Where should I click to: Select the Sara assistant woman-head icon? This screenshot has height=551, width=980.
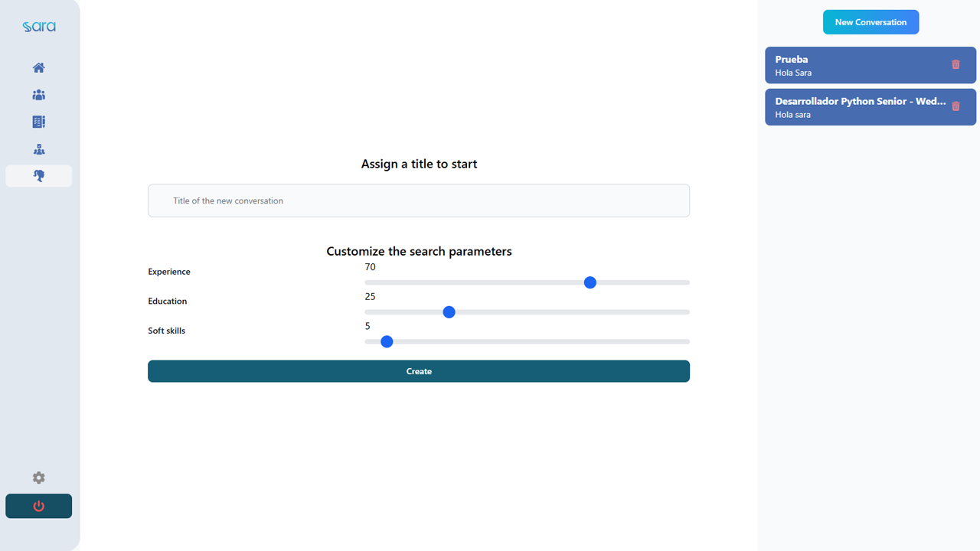pos(38,176)
